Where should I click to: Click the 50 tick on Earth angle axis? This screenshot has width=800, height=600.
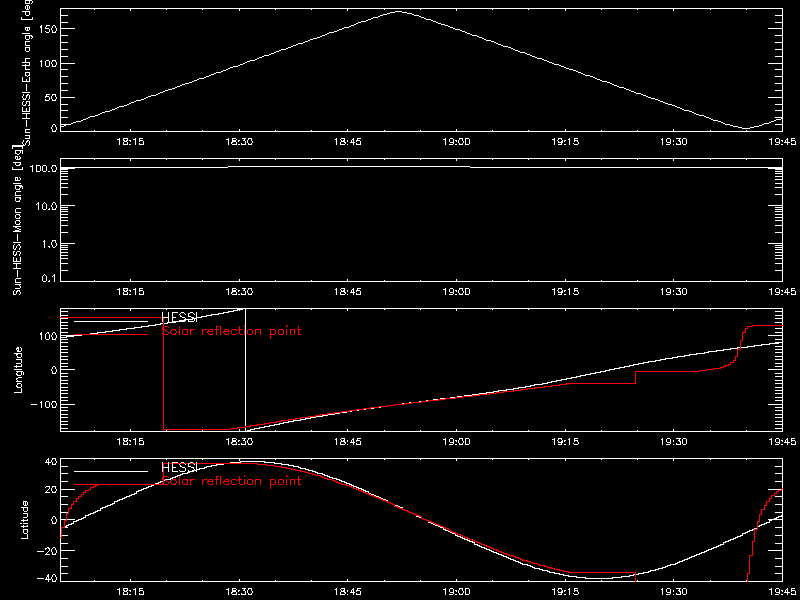coord(50,97)
